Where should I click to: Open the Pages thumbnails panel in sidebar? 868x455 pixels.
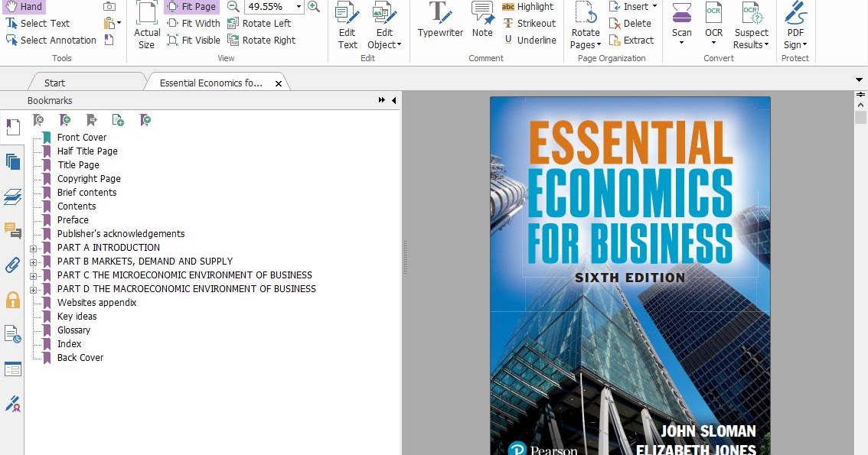pos(13,161)
